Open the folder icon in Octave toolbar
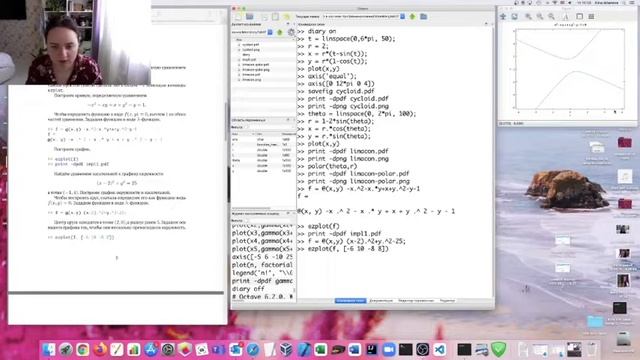 (249, 16)
